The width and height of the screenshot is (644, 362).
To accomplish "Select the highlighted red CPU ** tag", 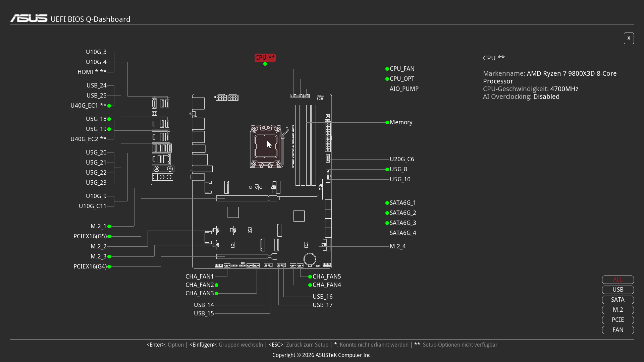I will click(x=265, y=58).
